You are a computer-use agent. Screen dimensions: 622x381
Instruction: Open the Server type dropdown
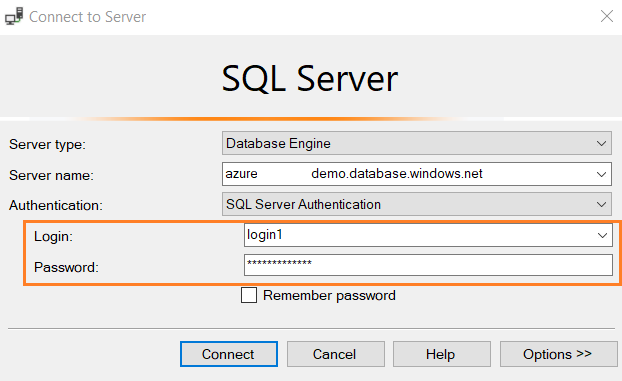417,143
